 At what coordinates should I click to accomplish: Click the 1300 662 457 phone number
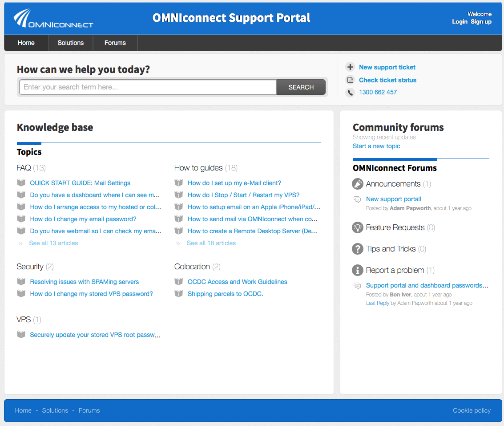coord(378,92)
